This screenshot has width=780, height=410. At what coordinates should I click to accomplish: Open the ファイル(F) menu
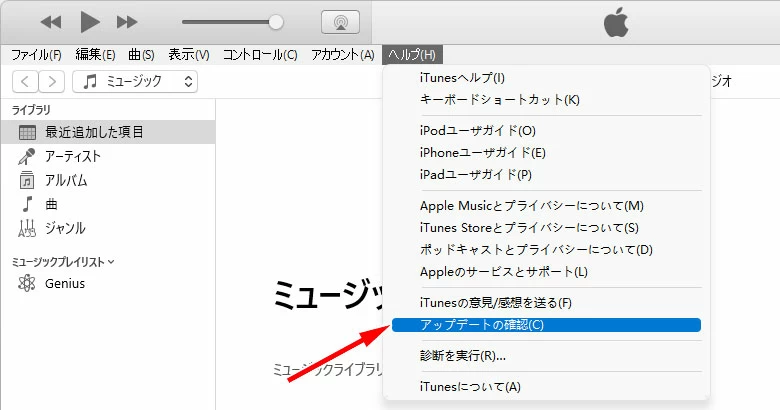[x=36, y=54]
